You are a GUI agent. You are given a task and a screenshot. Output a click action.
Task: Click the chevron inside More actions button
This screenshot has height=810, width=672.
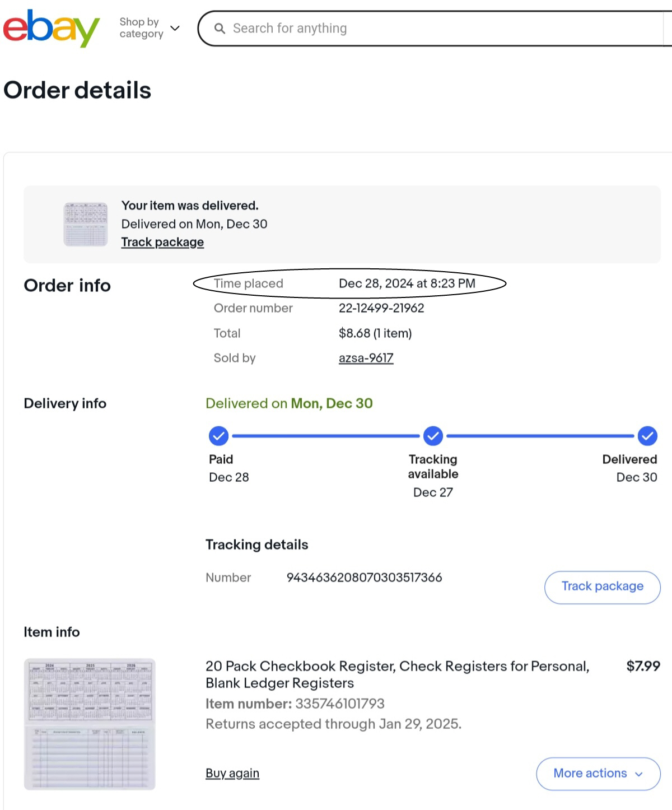[x=639, y=774]
